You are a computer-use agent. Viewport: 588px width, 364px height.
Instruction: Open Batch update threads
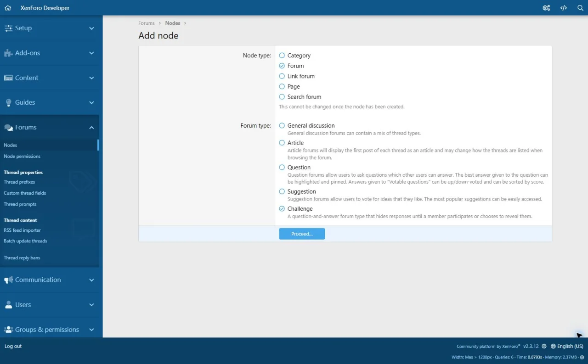25,241
